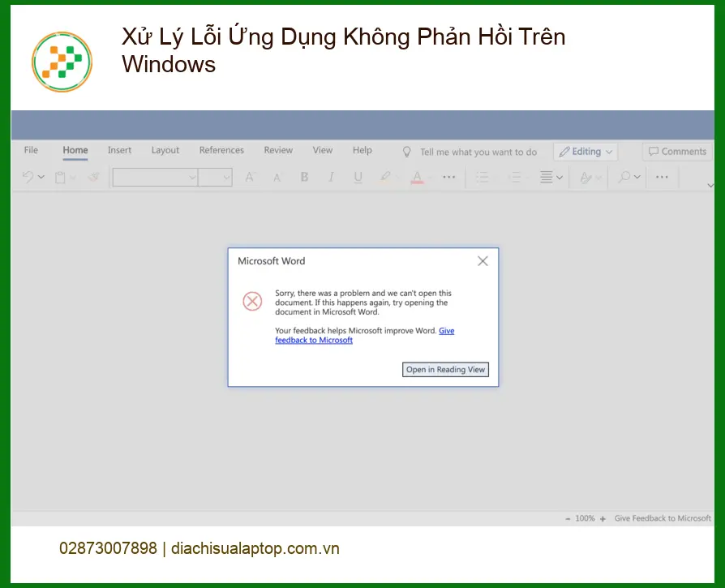725x588 pixels.
Task: Open the Help tab
Action: coord(362,150)
